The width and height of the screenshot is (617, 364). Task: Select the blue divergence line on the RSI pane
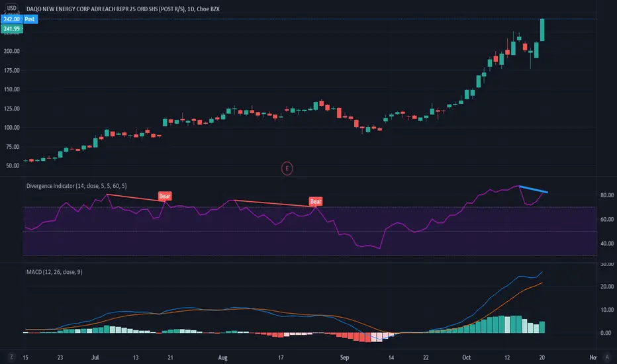pyautogui.click(x=533, y=189)
